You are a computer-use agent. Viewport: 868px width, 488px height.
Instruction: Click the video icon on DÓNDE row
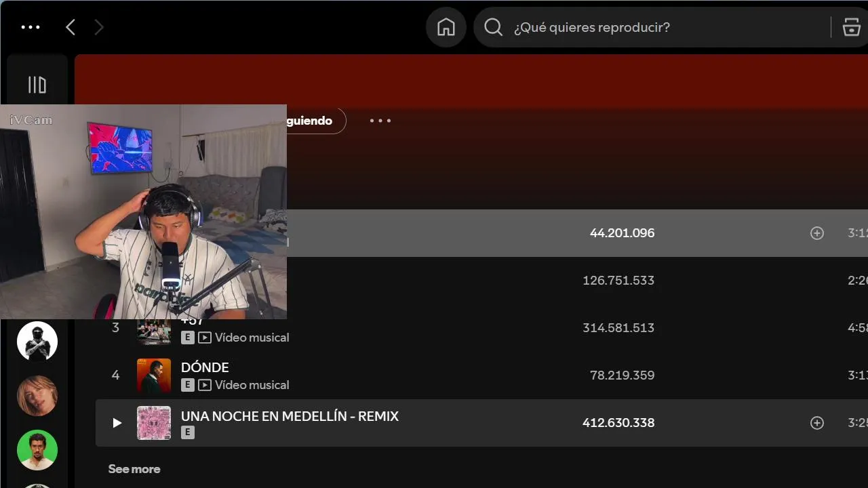(205, 385)
